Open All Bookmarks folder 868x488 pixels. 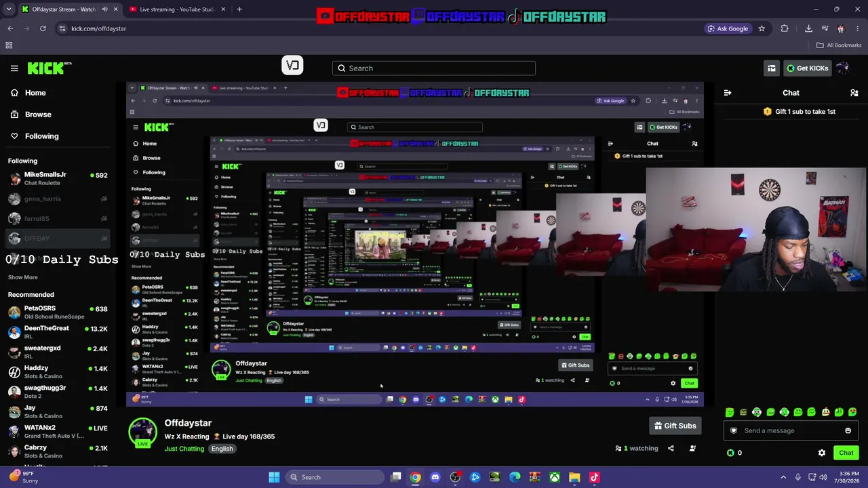pyautogui.click(x=839, y=45)
